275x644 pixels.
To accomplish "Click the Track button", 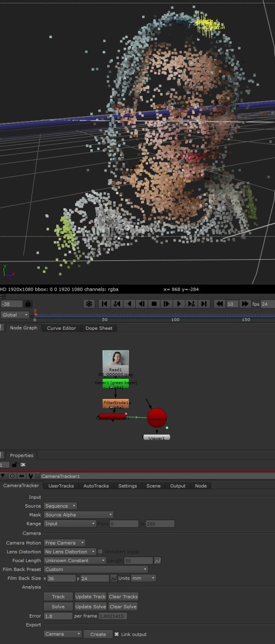I will point(58,597).
